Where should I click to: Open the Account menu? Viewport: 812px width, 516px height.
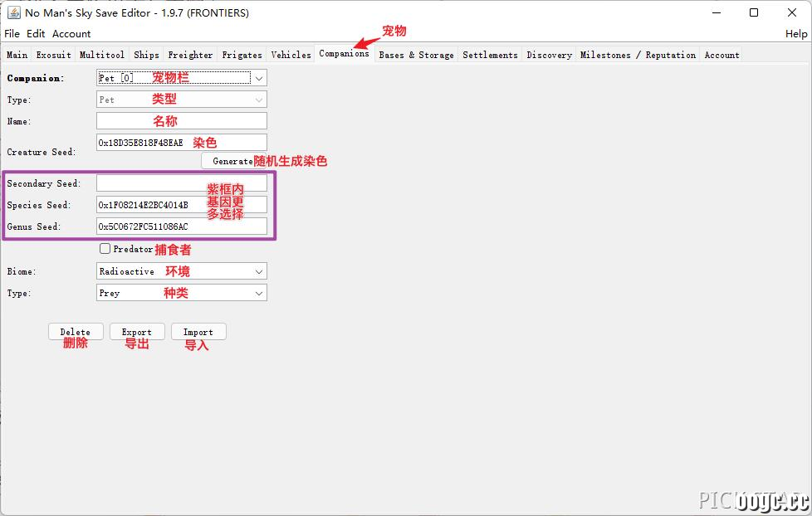coord(71,34)
